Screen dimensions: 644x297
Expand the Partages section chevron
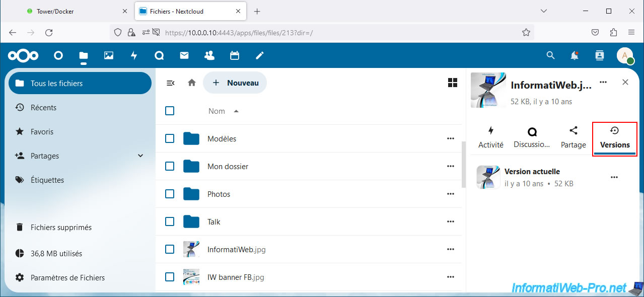coord(140,156)
